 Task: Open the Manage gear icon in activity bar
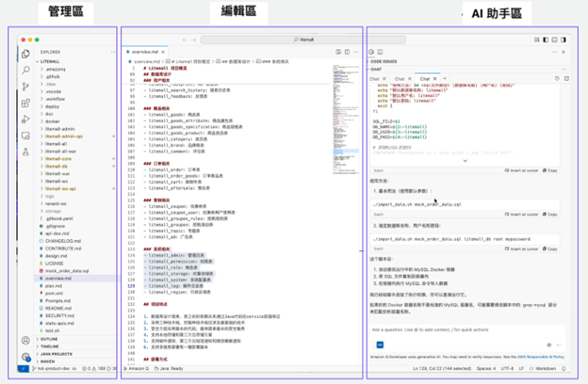tap(25, 357)
